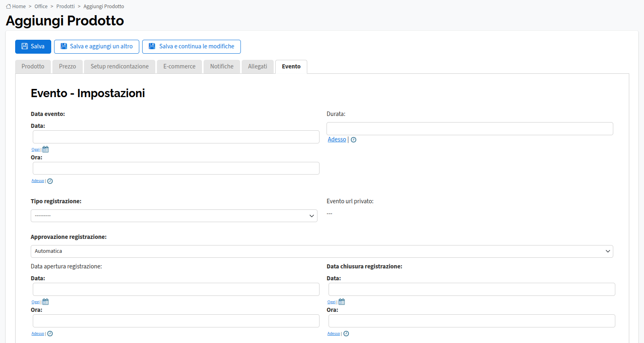Screen dimensions: 644x343
Task: Open calendar for Data chiusura registrazione
Action: click(342, 302)
